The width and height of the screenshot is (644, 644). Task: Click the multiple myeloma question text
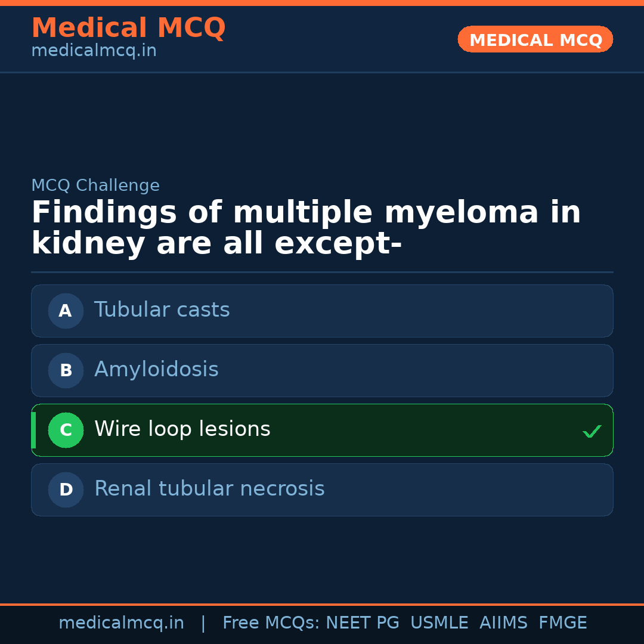(305, 228)
